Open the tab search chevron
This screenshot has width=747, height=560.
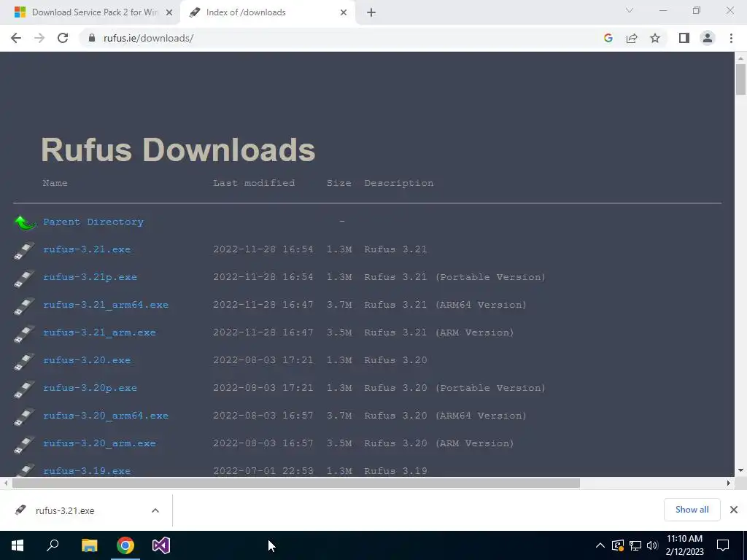click(x=630, y=10)
